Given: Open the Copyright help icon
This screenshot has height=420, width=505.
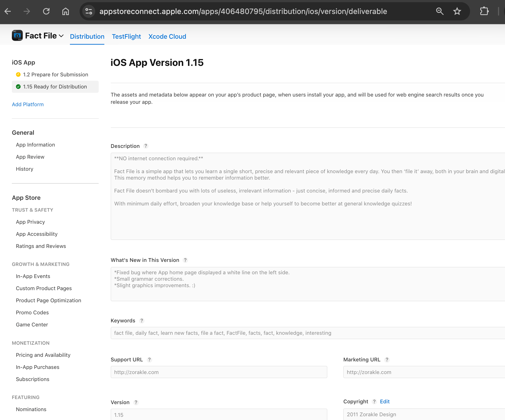Looking at the screenshot, I should tap(374, 401).
